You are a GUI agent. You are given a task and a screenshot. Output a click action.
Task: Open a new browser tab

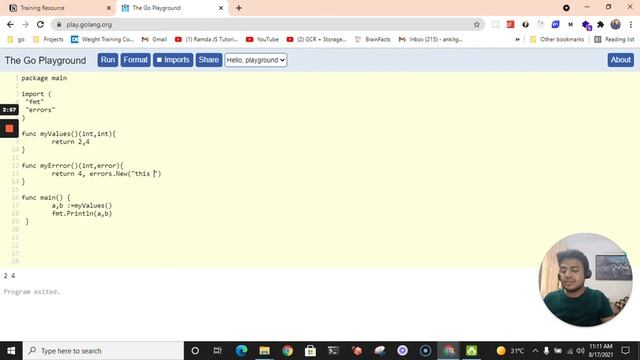(239, 8)
